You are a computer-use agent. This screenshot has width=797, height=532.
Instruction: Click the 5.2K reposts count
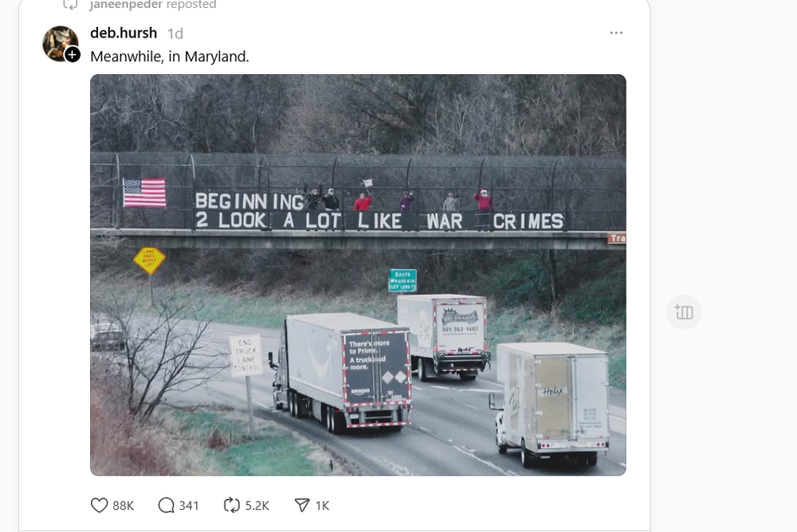(257, 505)
